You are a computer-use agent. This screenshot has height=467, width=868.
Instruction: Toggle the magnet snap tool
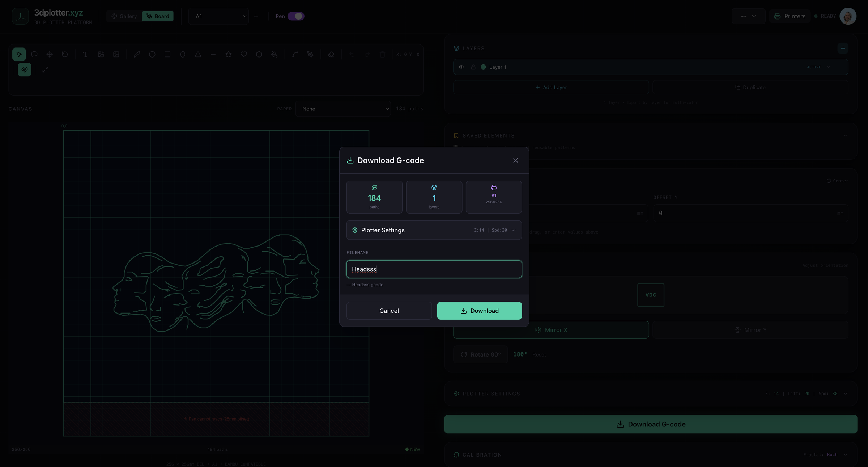25,70
